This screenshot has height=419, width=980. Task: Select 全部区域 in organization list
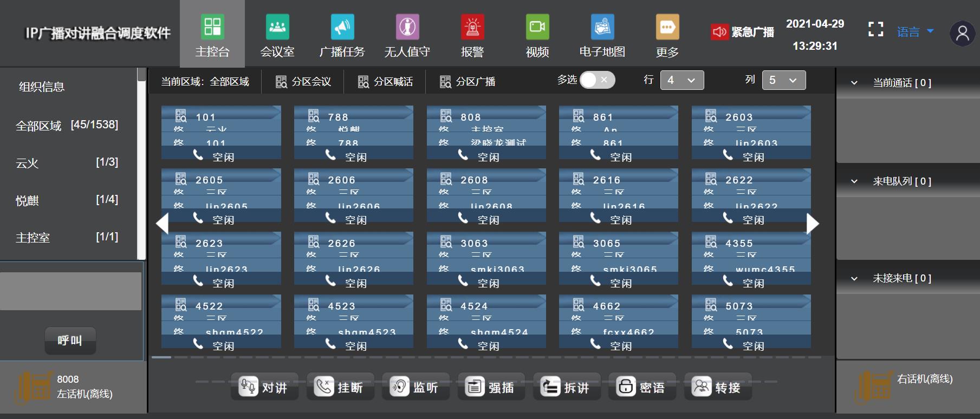[67, 126]
